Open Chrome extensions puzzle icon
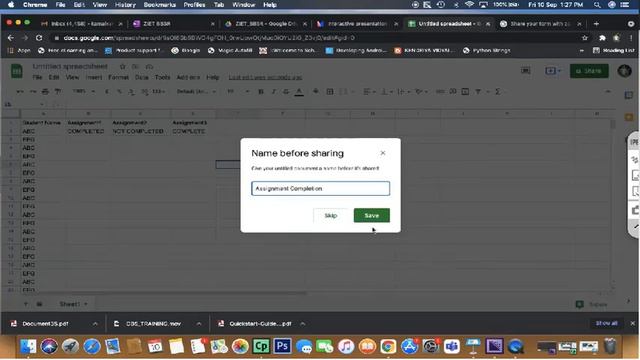640x360 pixels. (602, 38)
